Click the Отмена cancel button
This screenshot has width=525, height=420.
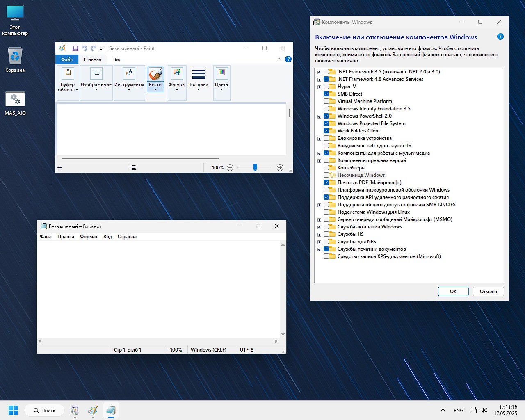point(488,292)
